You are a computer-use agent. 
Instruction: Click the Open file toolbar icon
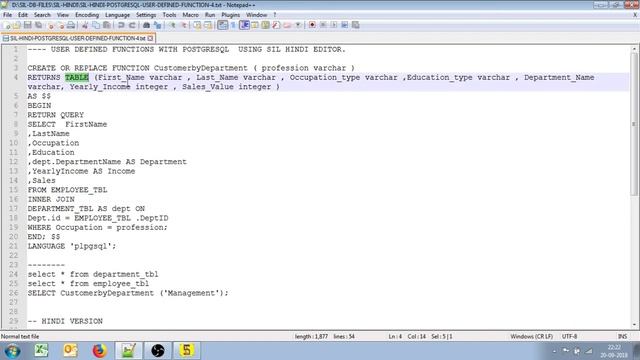click(17, 25)
